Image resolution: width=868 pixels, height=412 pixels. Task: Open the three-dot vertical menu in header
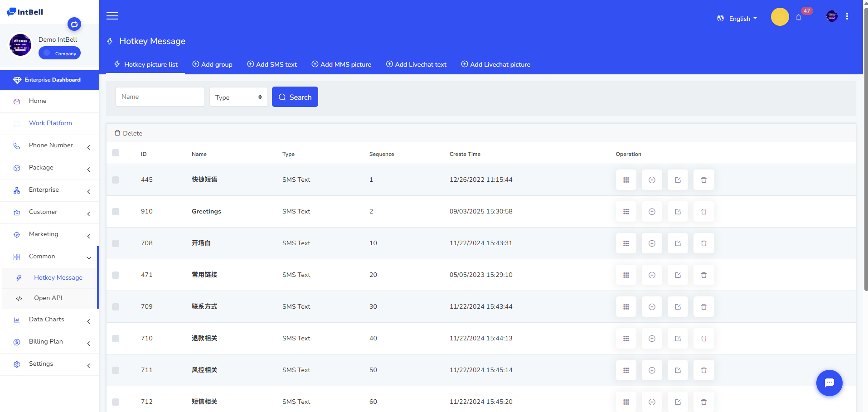[x=847, y=16]
